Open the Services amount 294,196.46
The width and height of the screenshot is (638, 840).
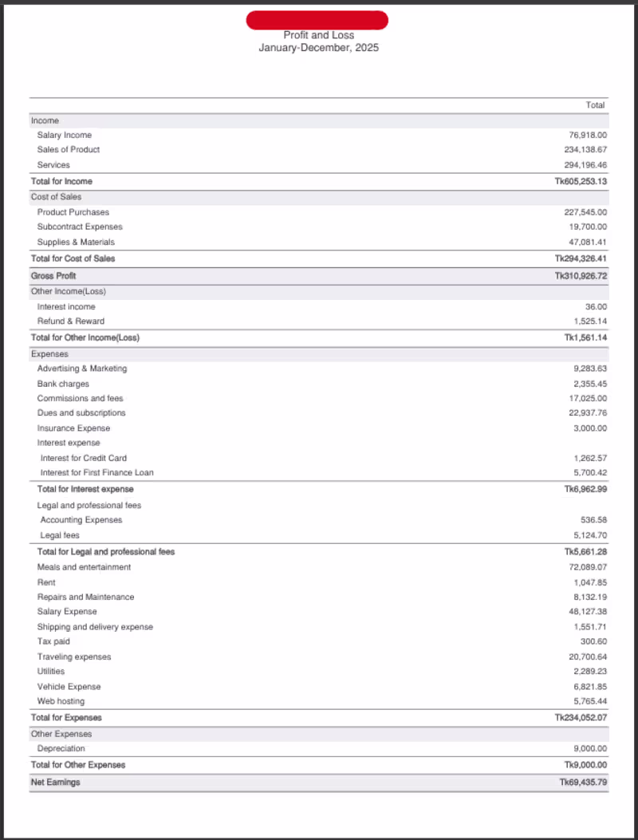coord(585,165)
